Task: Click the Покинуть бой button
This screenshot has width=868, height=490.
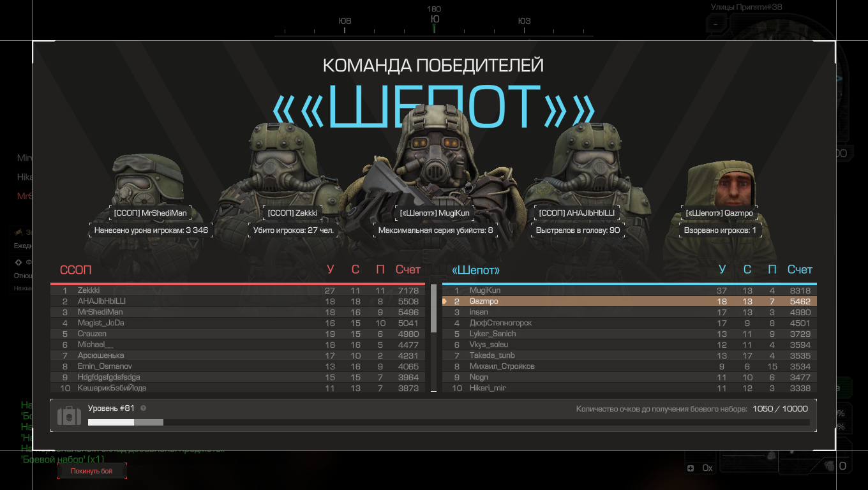Action: point(92,471)
